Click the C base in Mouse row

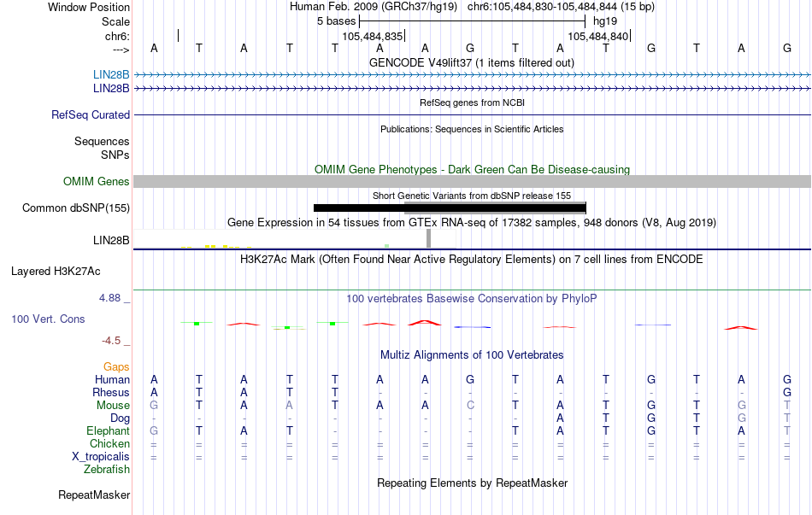click(470, 406)
